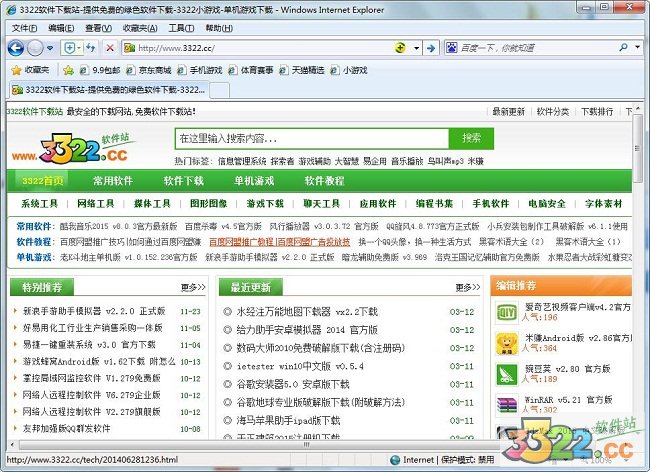The height and width of the screenshot is (472, 650).
Task: Click the blue go arrow button
Action: click(431, 48)
